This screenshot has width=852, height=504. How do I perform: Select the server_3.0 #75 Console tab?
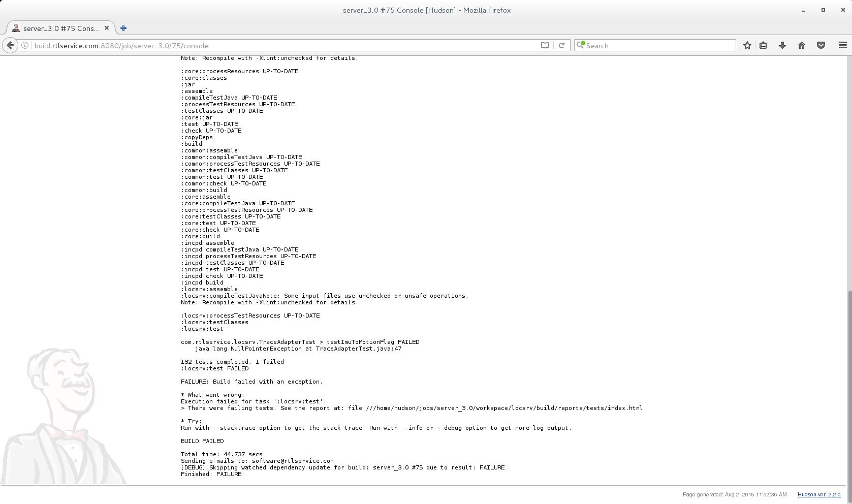tap(61, 28)
